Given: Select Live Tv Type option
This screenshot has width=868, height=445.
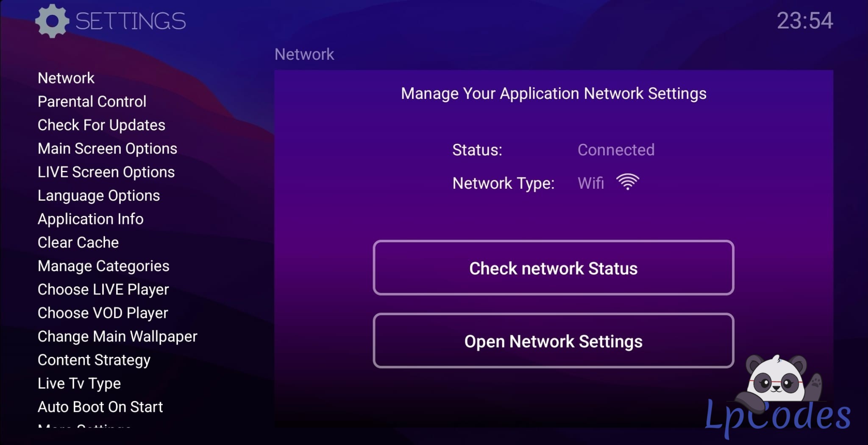Looking at the screenshot, I should (79, 383).
